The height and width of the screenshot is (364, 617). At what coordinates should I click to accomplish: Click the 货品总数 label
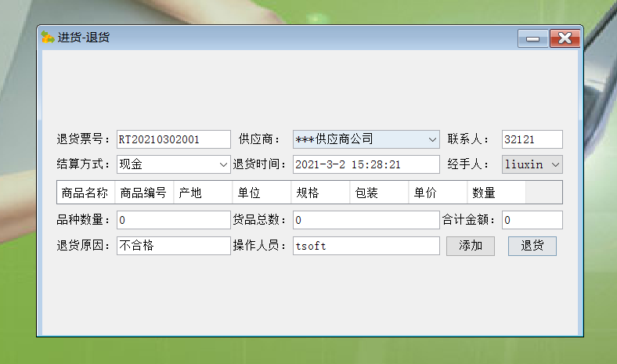click(x=259, y=220)
